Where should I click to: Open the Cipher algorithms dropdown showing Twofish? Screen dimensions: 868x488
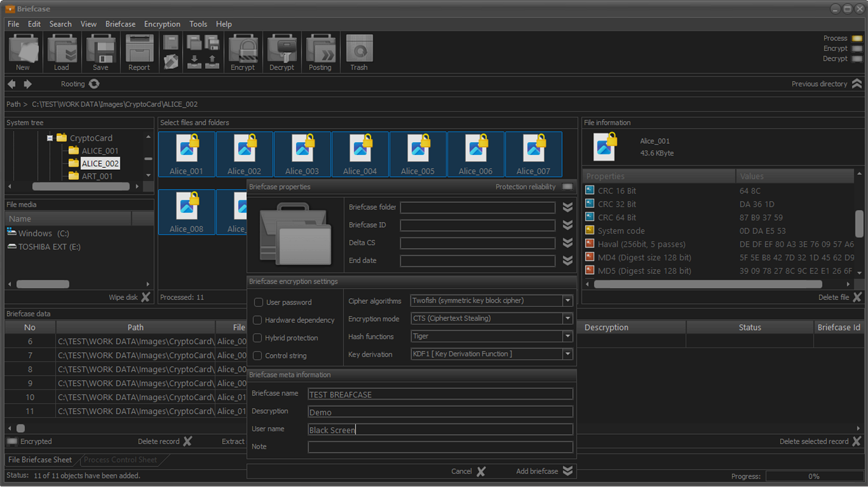(566, 300)
